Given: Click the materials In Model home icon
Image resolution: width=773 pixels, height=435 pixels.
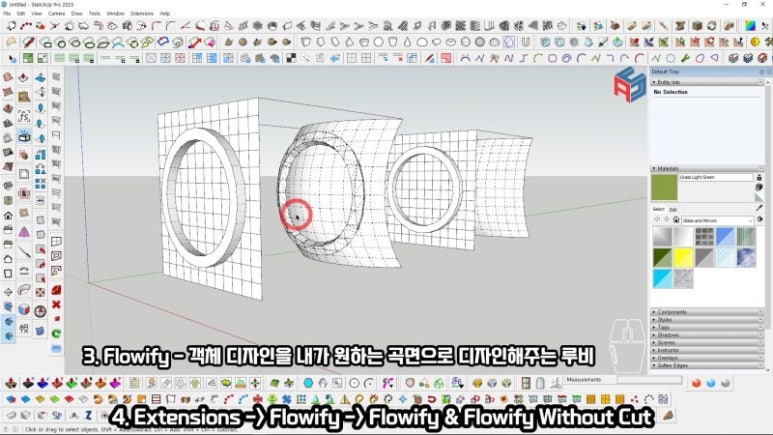Looking at the screenshot, I should coord(676,220).
